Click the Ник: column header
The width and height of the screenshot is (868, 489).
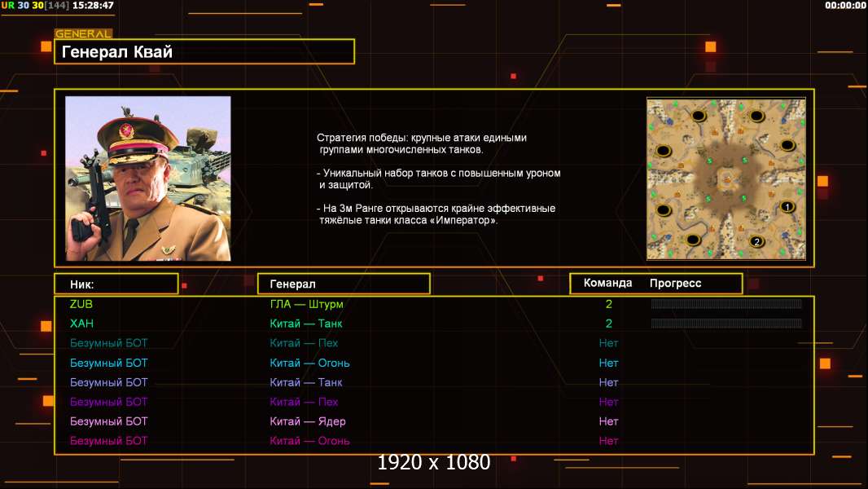[x=116, y=284]
